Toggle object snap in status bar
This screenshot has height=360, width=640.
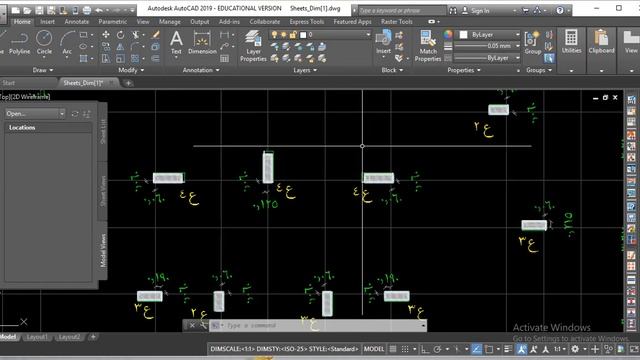(489, 349)
